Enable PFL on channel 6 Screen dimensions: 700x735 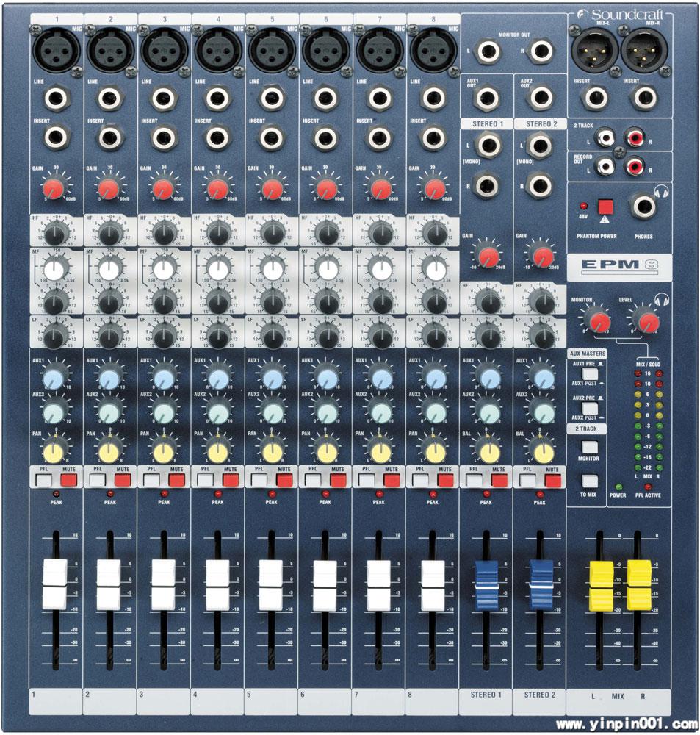(313, 481)
